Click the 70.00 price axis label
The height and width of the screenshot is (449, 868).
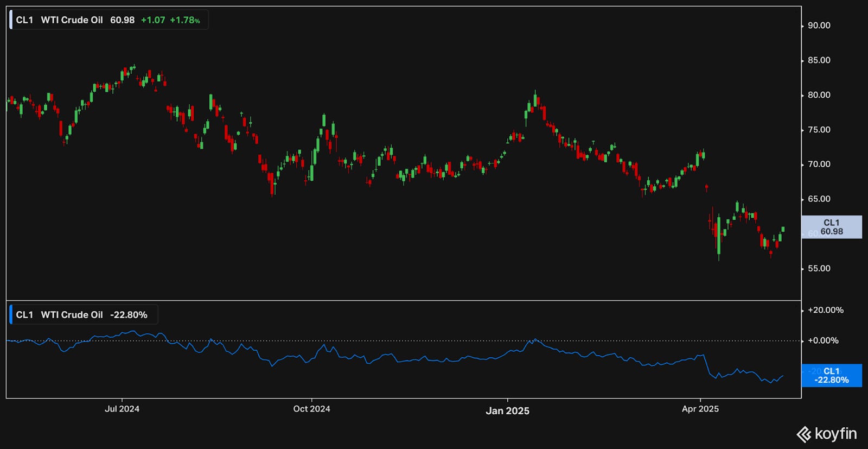tap(819, 164)
